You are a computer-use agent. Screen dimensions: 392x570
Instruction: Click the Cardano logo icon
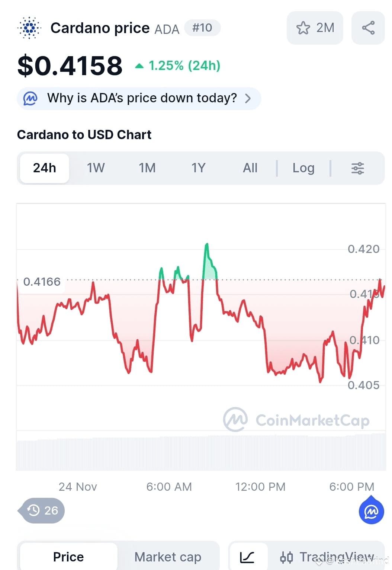tap(29, 28)
